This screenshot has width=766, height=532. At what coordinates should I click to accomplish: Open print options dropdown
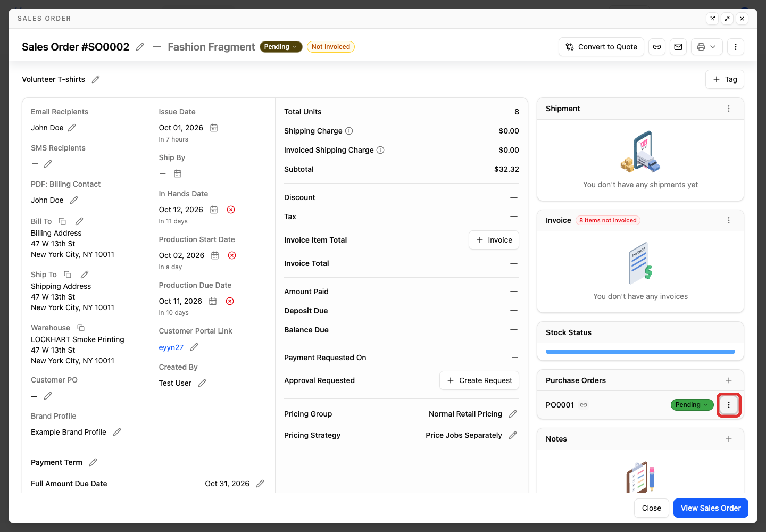pyautogui.click(x=707, y=47)
